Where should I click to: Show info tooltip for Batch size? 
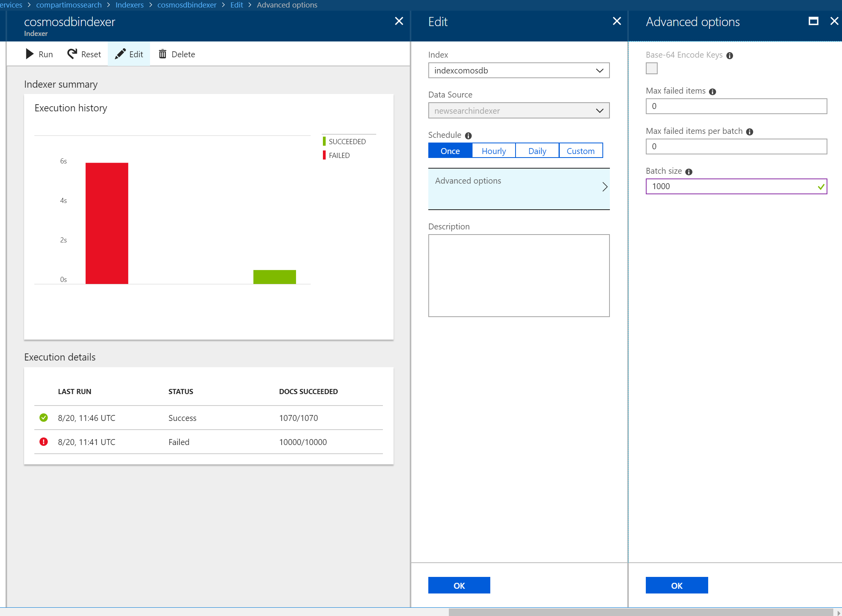tap(689, 172)
